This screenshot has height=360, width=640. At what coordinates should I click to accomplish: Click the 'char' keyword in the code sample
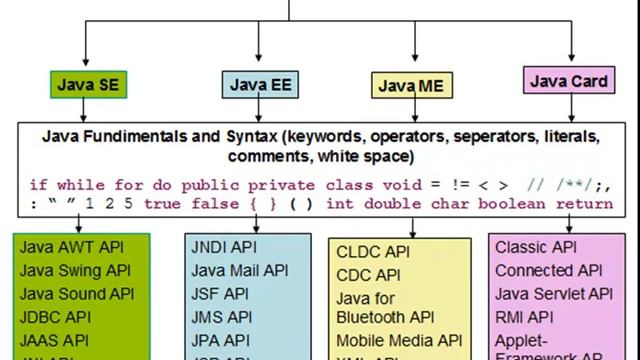coord(450,203)
